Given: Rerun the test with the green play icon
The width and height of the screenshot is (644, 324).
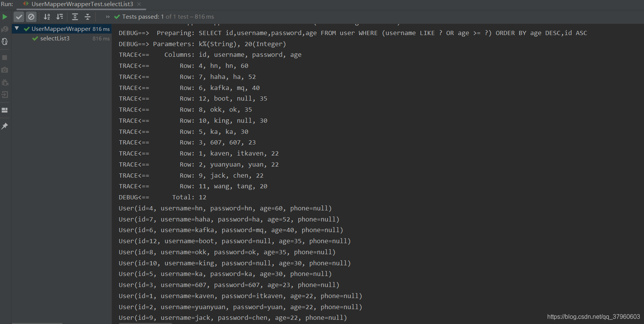Looking at the screenshot, I should point(5,17).
